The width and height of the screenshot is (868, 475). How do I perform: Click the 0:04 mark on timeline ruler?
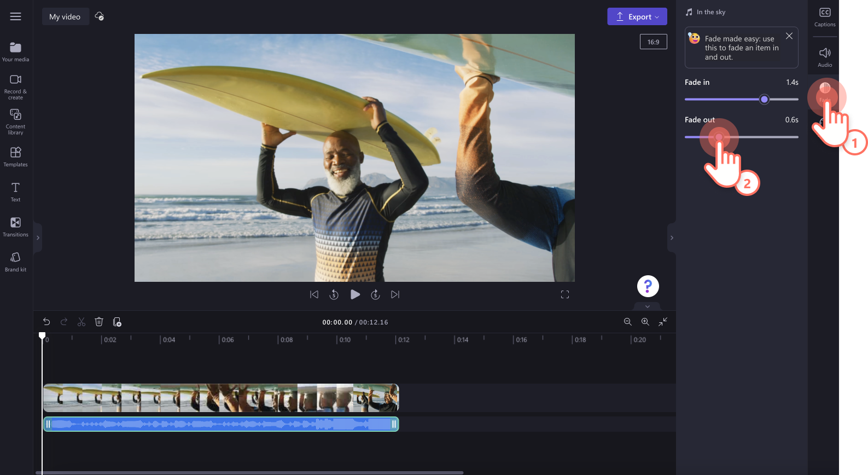click(x=168, y=340)
